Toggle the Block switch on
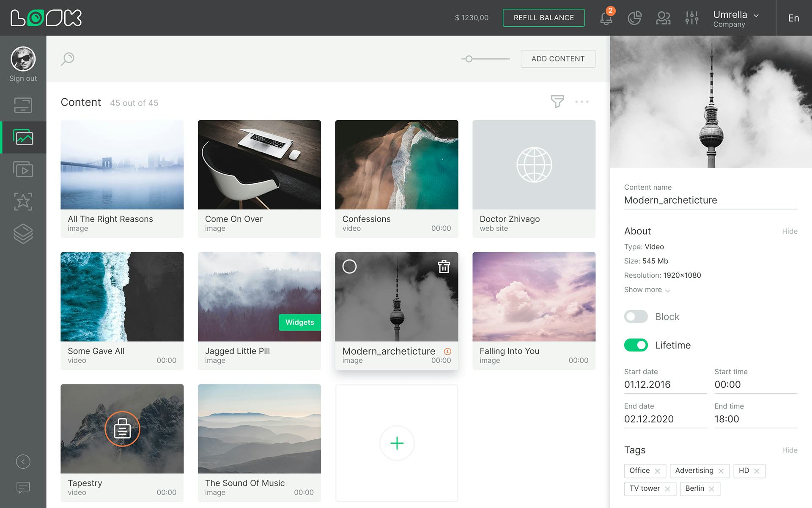The width and height of the screenshot is (812, 508). [636, 317]
